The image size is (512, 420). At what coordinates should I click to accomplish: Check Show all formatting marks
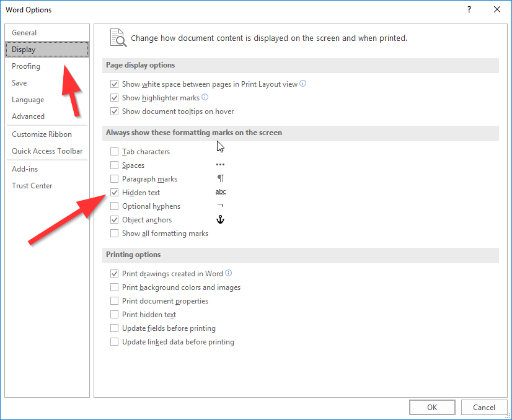114,234
